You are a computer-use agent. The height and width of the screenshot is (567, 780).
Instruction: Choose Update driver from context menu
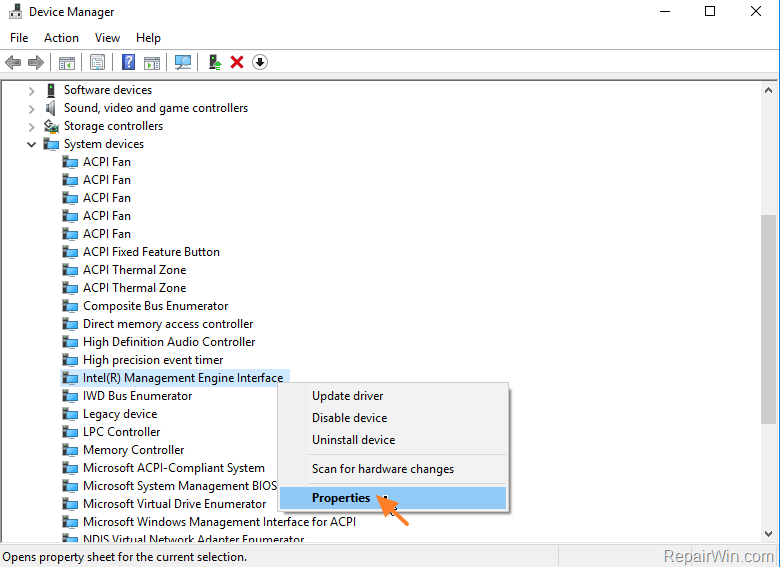coord(393,396)
